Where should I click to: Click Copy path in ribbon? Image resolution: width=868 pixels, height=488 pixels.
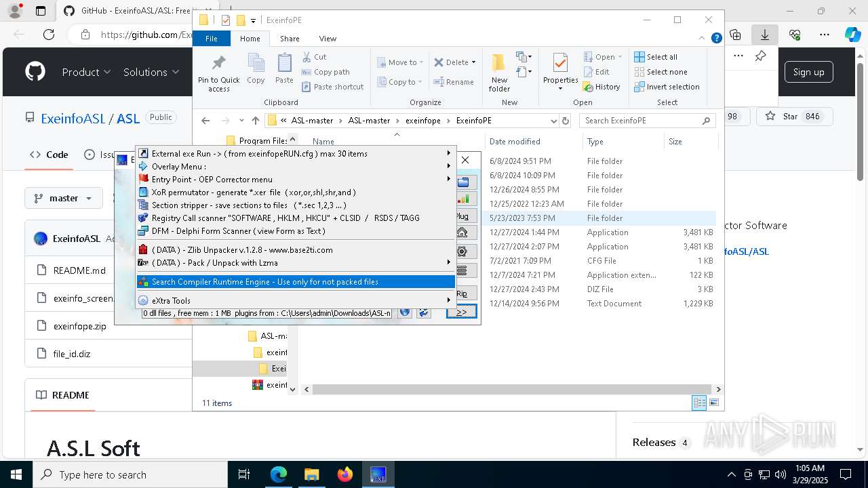tap(325, 72)
